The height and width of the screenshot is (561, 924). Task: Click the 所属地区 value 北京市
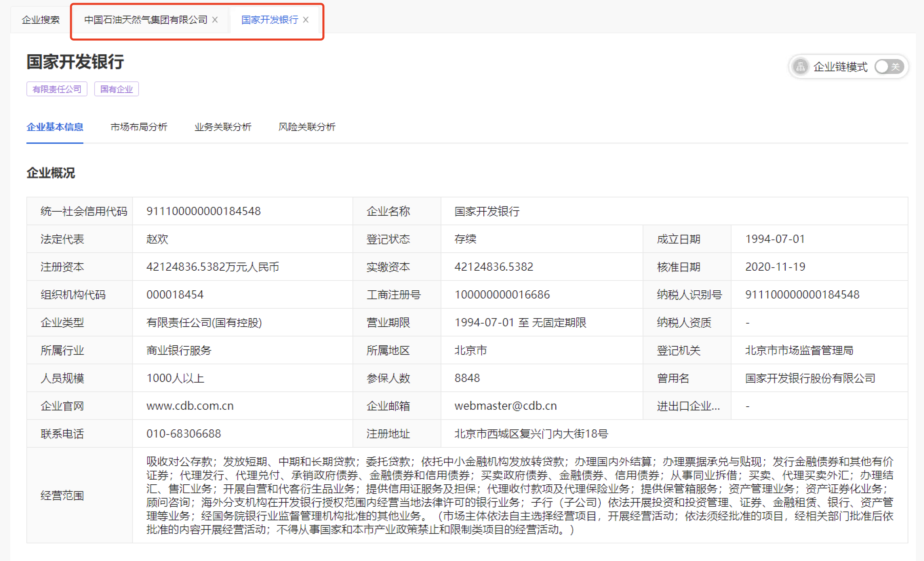pos(470,350)
